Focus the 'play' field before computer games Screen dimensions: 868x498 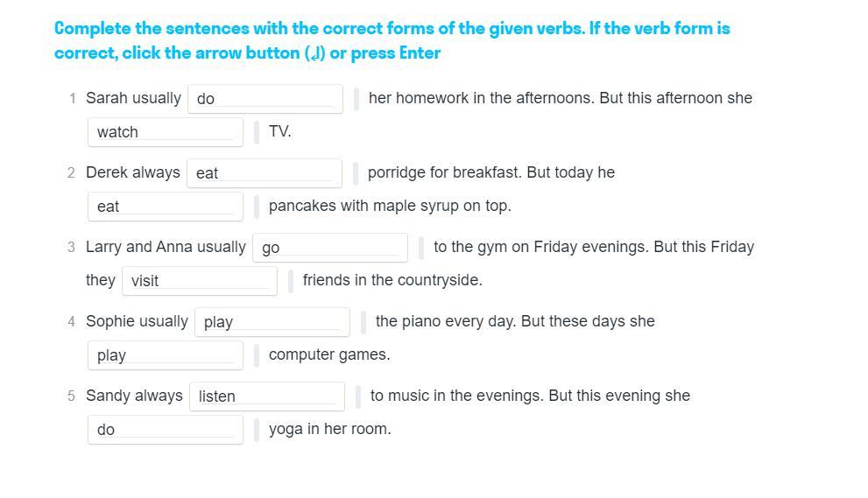coord(166,355)
